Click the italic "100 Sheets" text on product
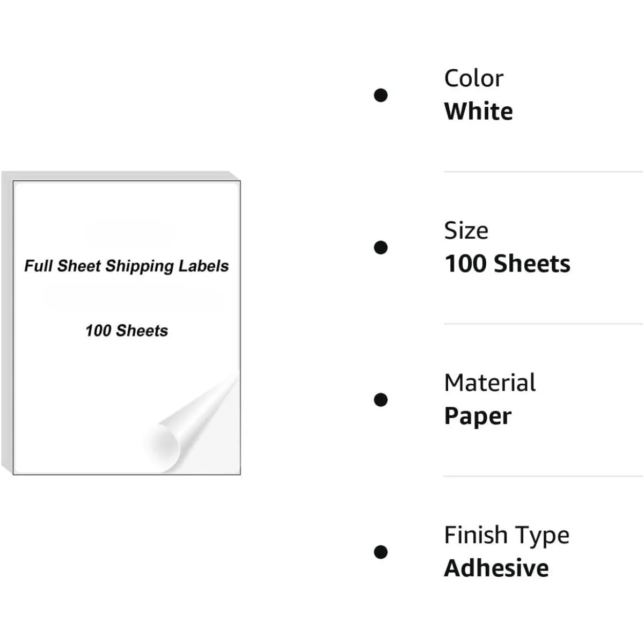The height and width of the screenshot is (644, 644). (x=127, y=331)
